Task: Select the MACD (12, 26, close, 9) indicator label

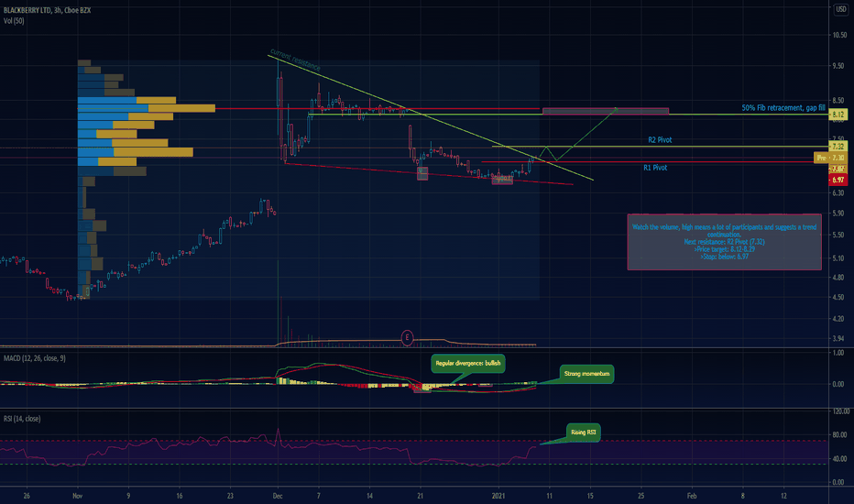Action: pyautogui.click(x=35, y=358)
